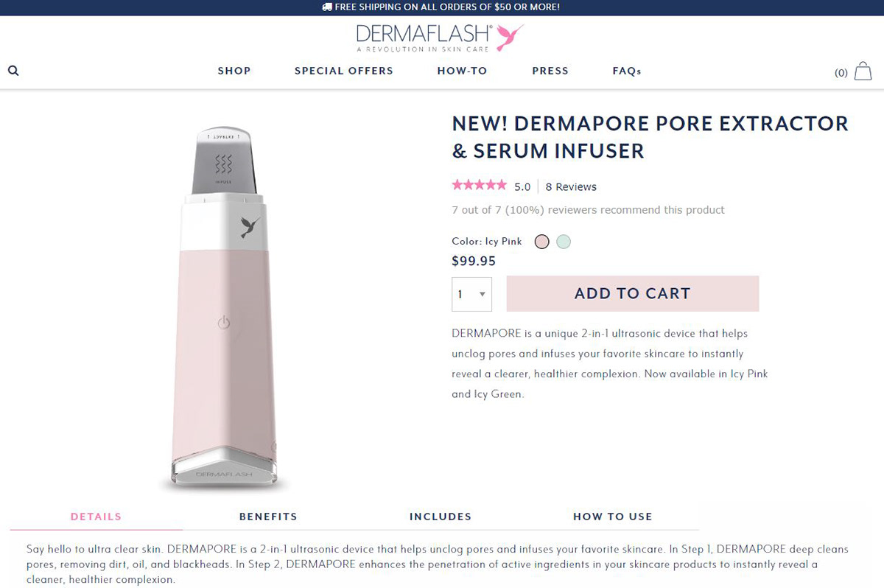Select the Icy Pink color swatch
This screenshot has width=884, height=588.
pos(542,242)
